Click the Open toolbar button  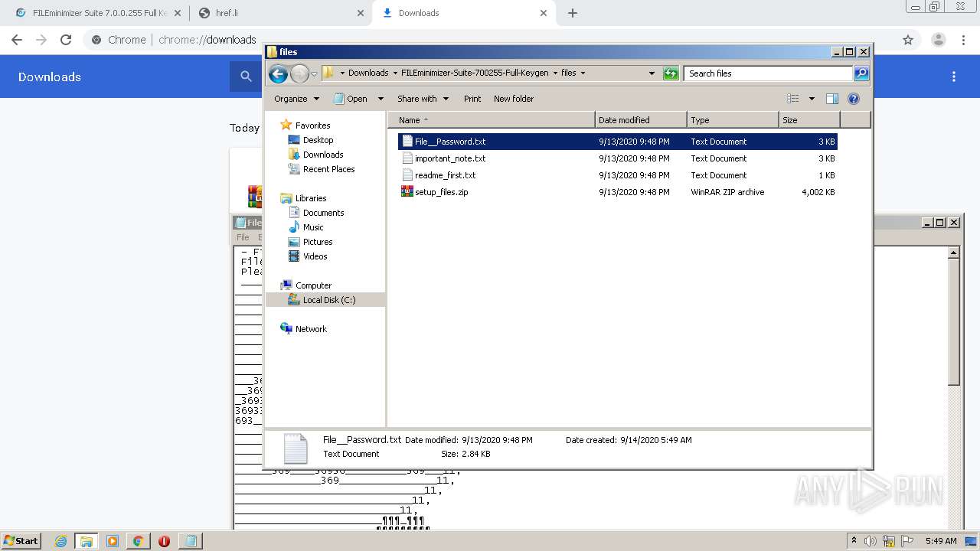[x=351, y=99]
